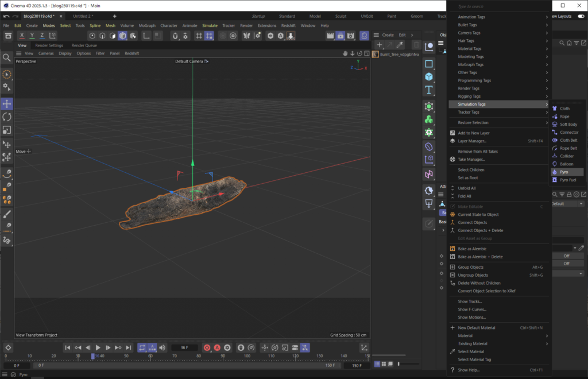
Task: Activate the Rotate tool
Action: click(x=7, y=116)
